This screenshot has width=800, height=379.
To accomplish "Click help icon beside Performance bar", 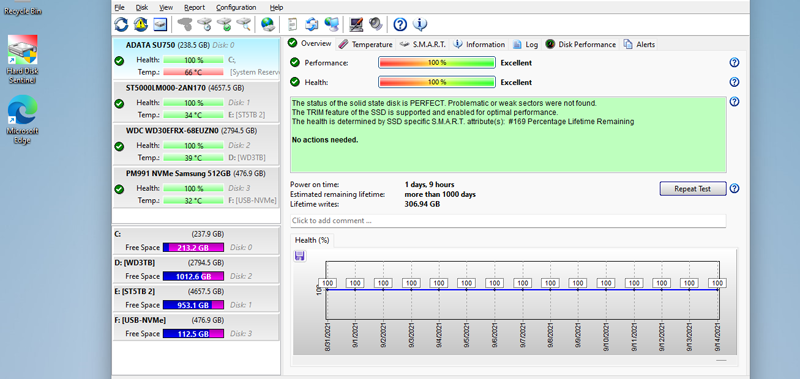I will pyautogui.click(x=734, y=63).
